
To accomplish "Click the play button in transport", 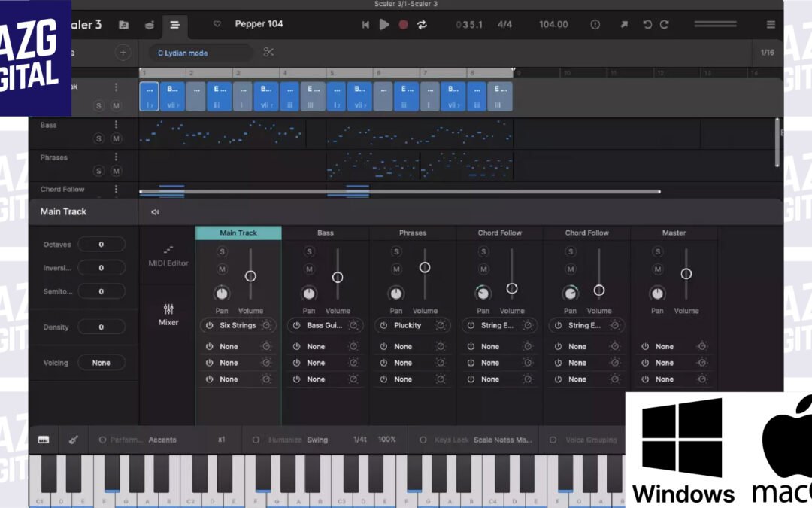I will [383, 24].
